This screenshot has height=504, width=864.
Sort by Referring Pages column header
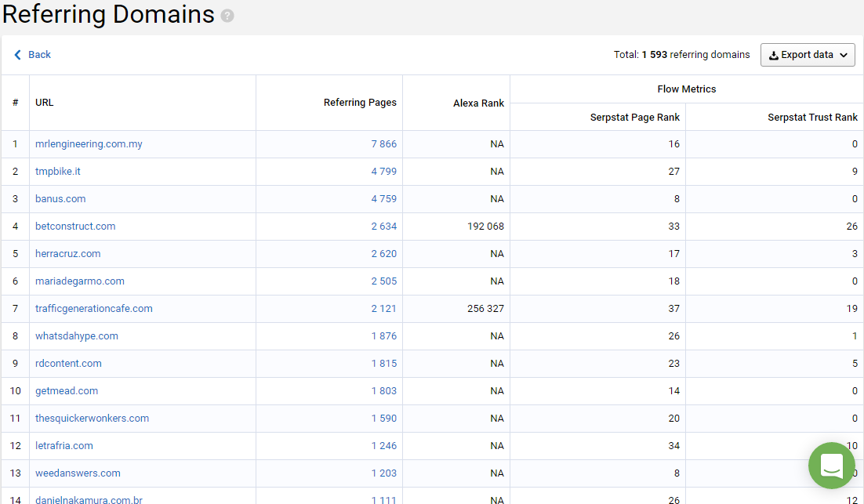click(360, 103)
